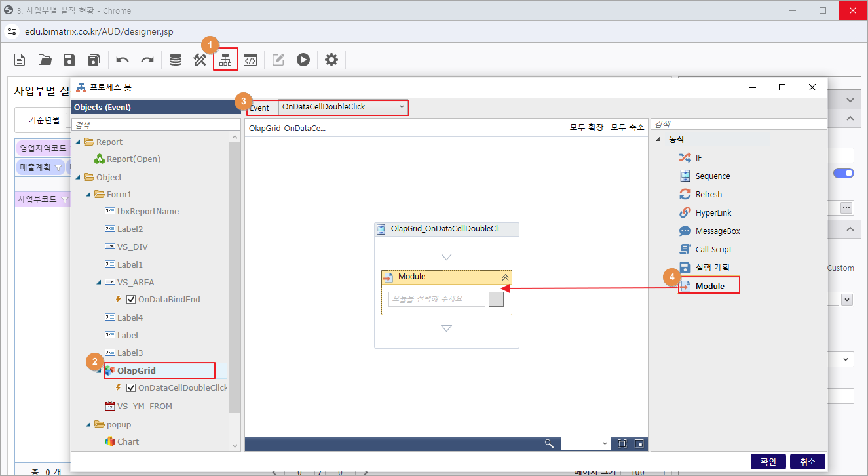868x476 pixels.
Task: Select the Call Script action item
Action: [x=713, y=250]
